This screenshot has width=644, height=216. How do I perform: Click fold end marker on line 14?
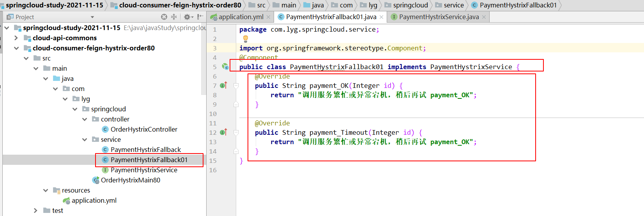tap(236, 151)
